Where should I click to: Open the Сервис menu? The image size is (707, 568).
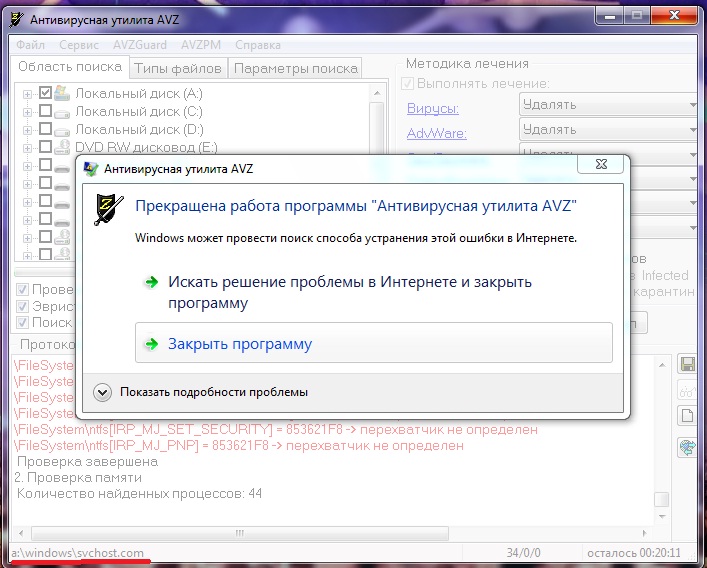coord(79,45)
